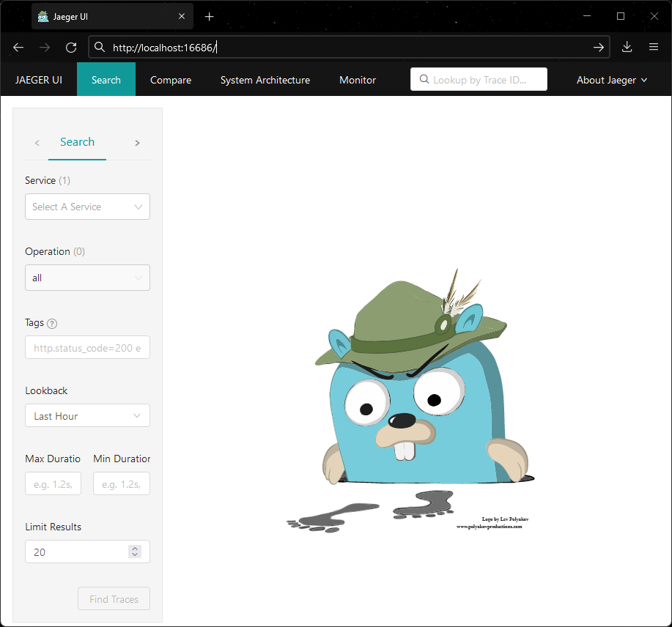Click the left chevron beside Search tab
Screen dimensions: 672x627
point(37,143)
